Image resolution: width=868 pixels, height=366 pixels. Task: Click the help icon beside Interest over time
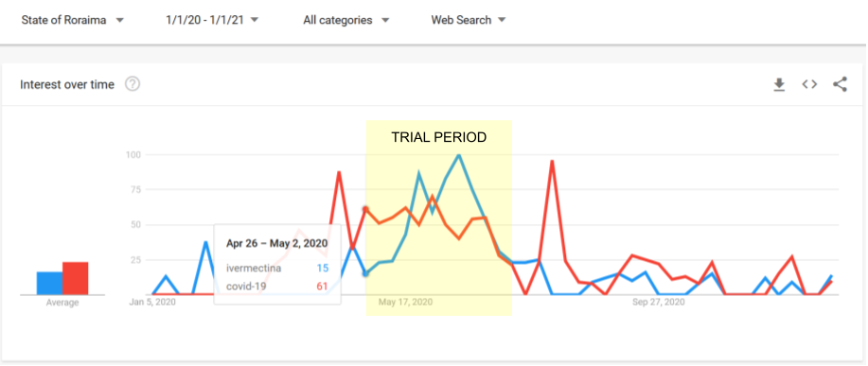pyautogui.click(x=133, y=84)
